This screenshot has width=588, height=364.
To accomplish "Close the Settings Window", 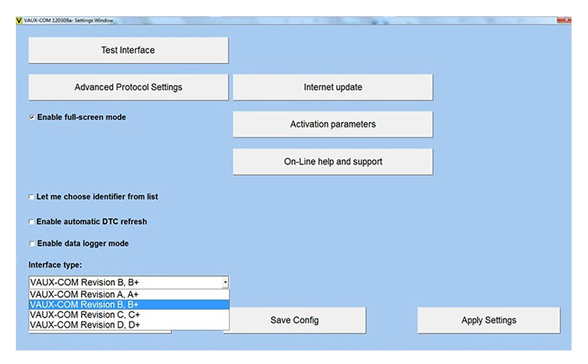I will pyautogui.click(x=564, y=20).
